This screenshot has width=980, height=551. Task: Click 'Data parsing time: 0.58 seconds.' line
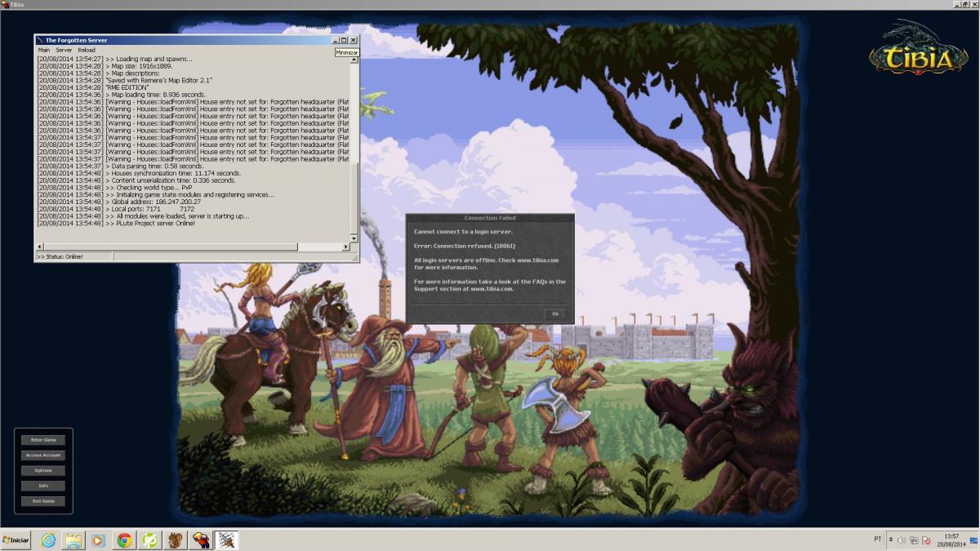pyautogui.click(x=120, y=167)
